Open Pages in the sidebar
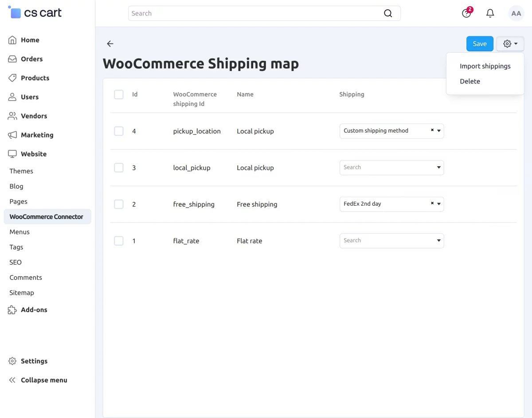 point(19,201)
